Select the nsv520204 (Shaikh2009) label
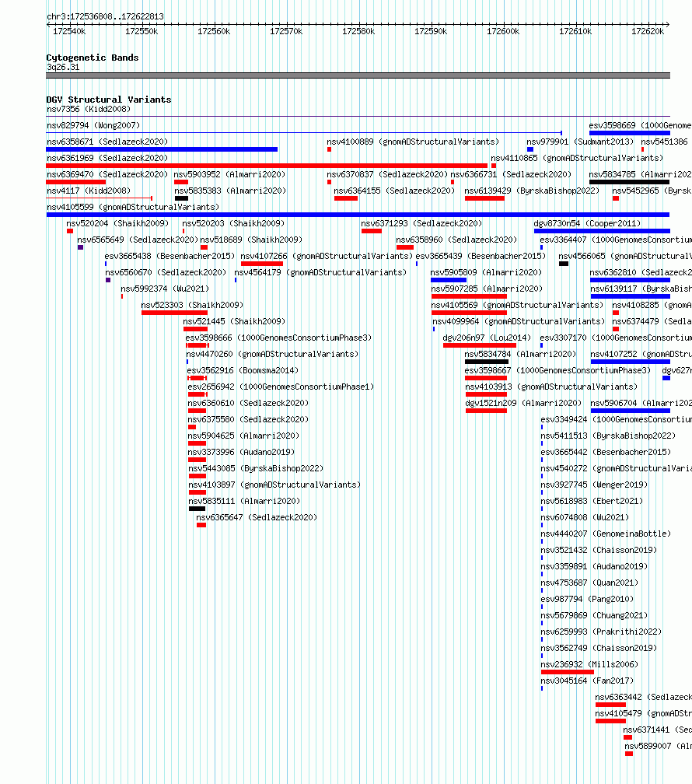 (x=117, y=223)
